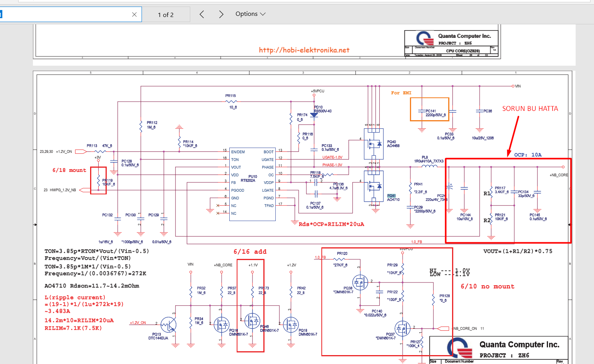Open the Options dropdown in find bar
Image resolution: width=594 pixels, height=364 pixels.
pyautogui.click(x=251, y=14)
